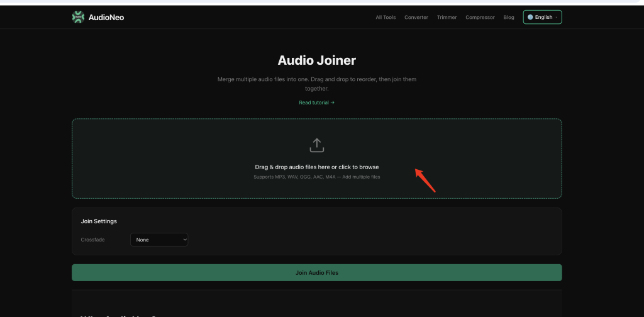
Task: Click the AudioNeo brand name text
Action: [106, 17]
